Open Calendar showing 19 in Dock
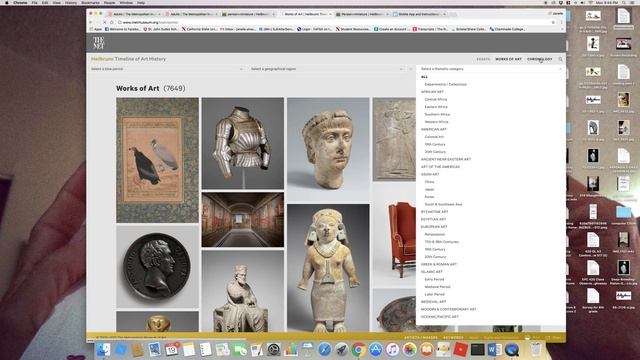The width and height of the screenshot is (640, 360). [x=172, y=349]
